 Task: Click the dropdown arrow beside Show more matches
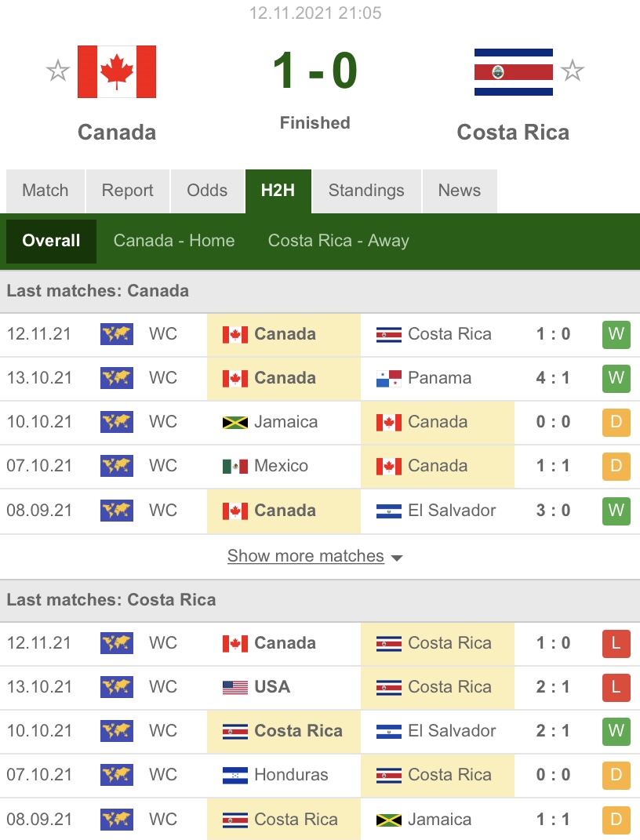click(397, 558)
